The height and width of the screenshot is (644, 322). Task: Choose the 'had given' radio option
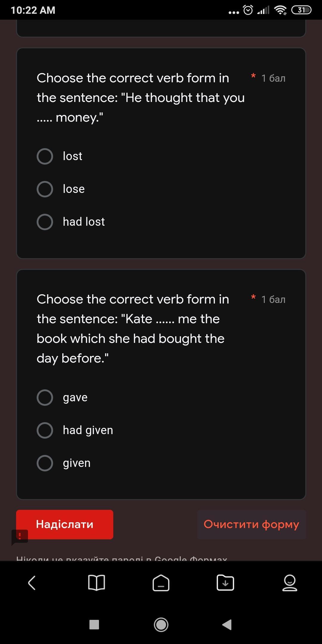pyautogui.click(x=45, y=430)
